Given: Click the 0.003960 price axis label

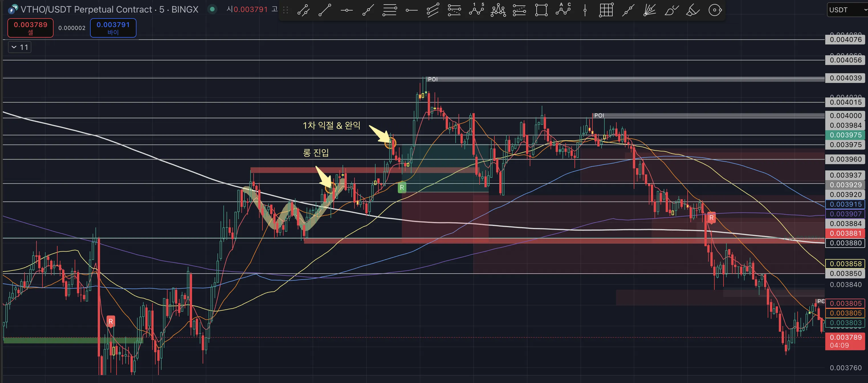Looking at the screenshot, I should tap(845, 159).
